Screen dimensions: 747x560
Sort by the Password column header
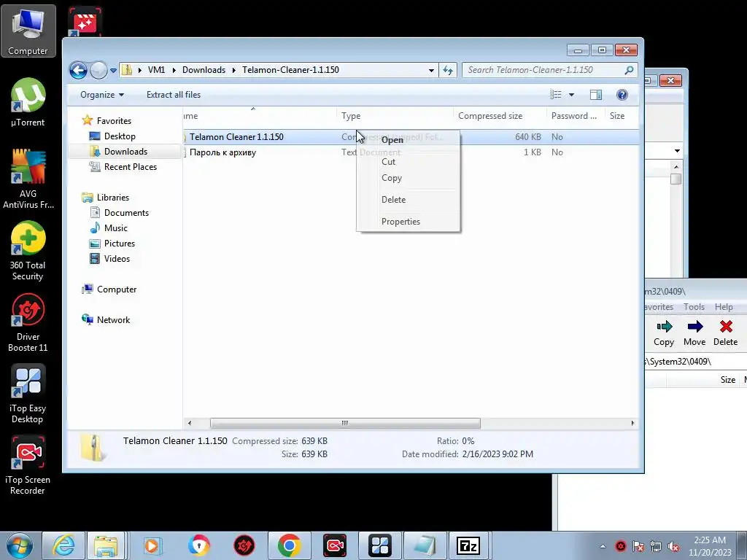(576, 116)
